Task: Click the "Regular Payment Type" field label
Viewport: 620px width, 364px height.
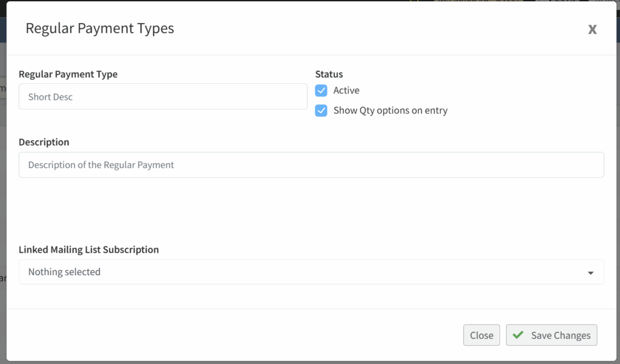Action: (68, 74)
